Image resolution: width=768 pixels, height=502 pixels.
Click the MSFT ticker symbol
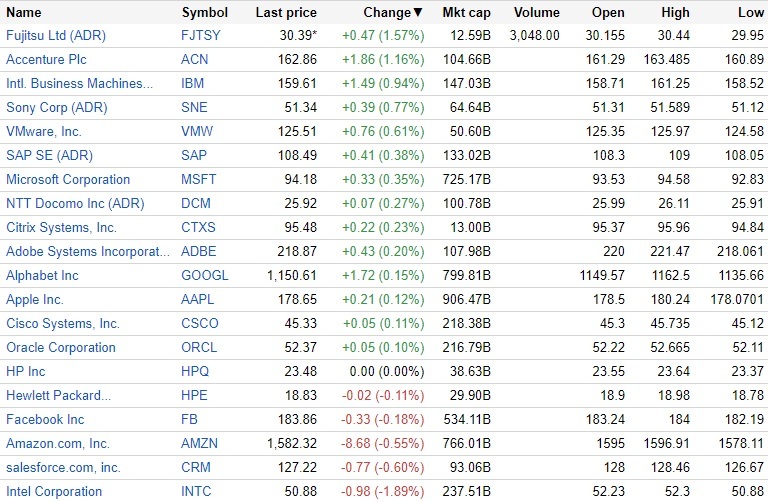pos(198,179)
